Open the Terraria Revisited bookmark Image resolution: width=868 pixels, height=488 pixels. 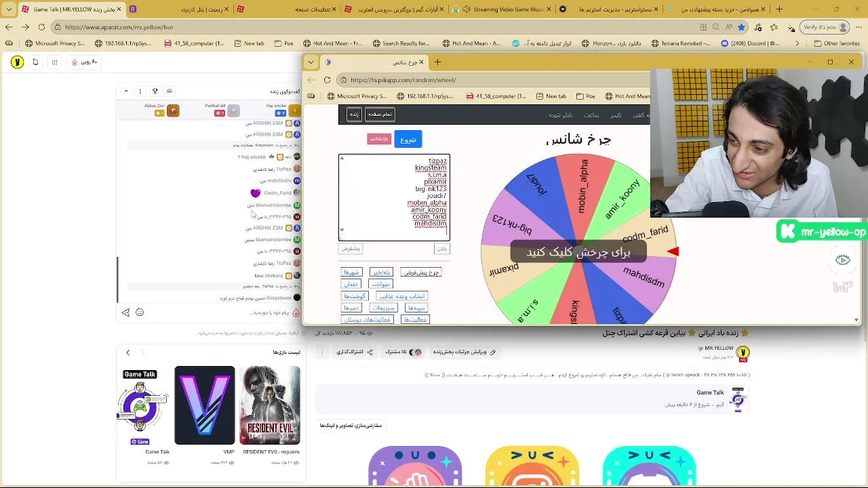(680, 43)
